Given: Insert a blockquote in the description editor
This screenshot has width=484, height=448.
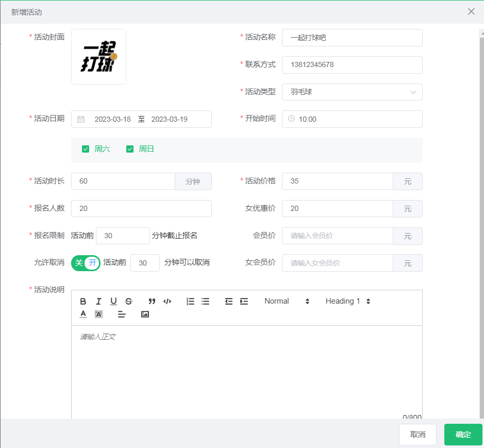Looking at the screenshot, I should tap(152, 301).
